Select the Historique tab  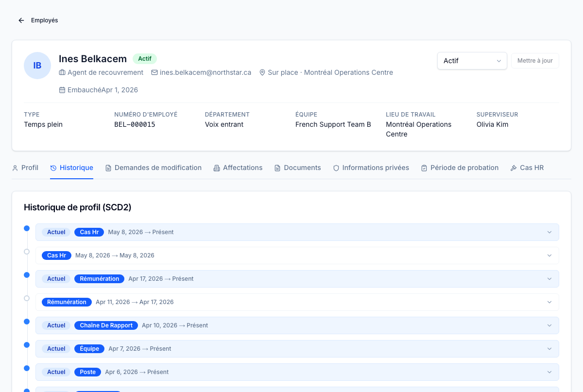coord(71,168)
